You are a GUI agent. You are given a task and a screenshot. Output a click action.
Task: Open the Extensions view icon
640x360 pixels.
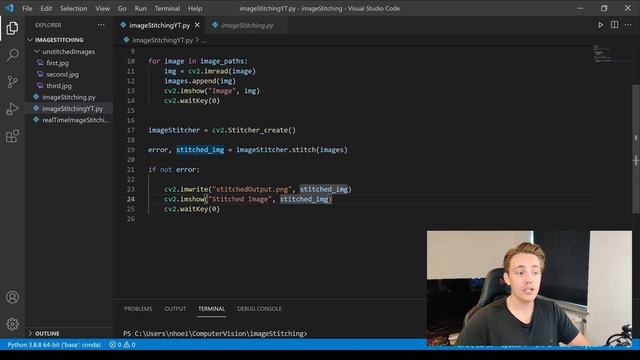point(12,136)
